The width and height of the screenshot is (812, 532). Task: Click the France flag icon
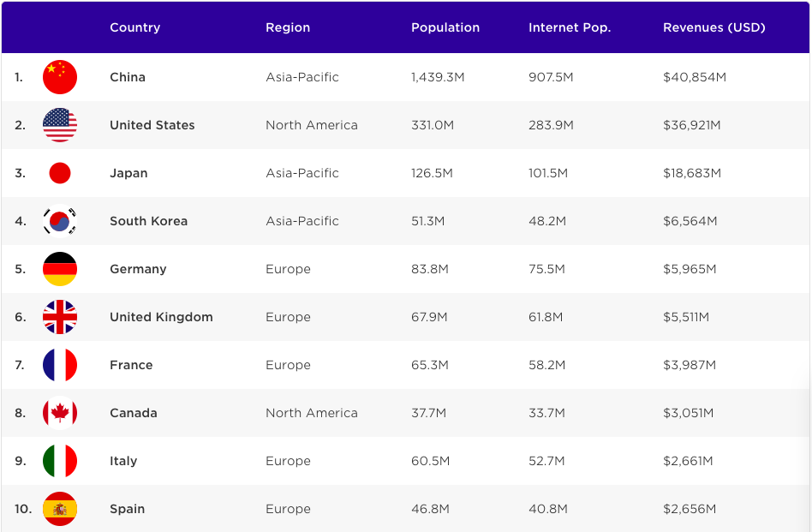point(60,365)
